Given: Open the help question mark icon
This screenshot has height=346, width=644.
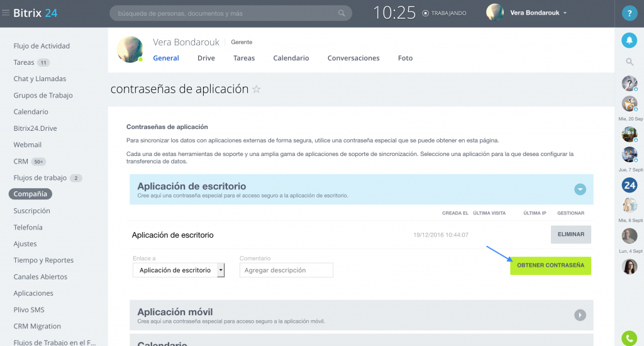Looking at the screenshot, I should pyautogui.click(x=629, y=13).
